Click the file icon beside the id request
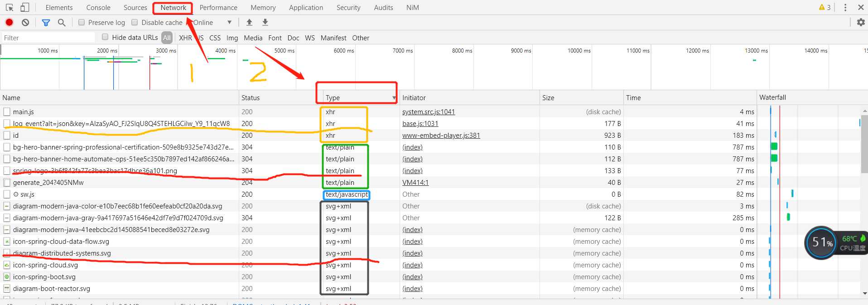This screenshot has height=305, width=868. point(7,135)
